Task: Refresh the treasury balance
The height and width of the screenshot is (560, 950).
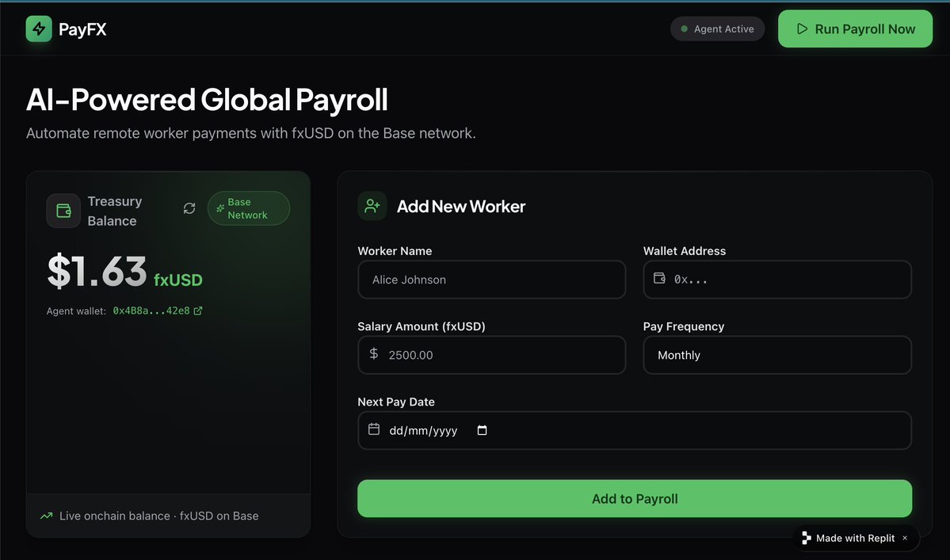Action: [x=189, y=208]
